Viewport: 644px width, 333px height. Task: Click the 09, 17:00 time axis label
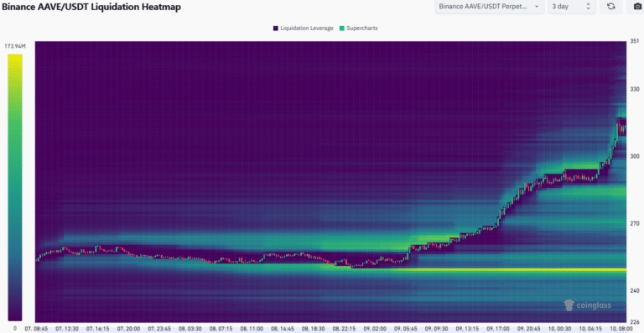[x=498, y=329]
